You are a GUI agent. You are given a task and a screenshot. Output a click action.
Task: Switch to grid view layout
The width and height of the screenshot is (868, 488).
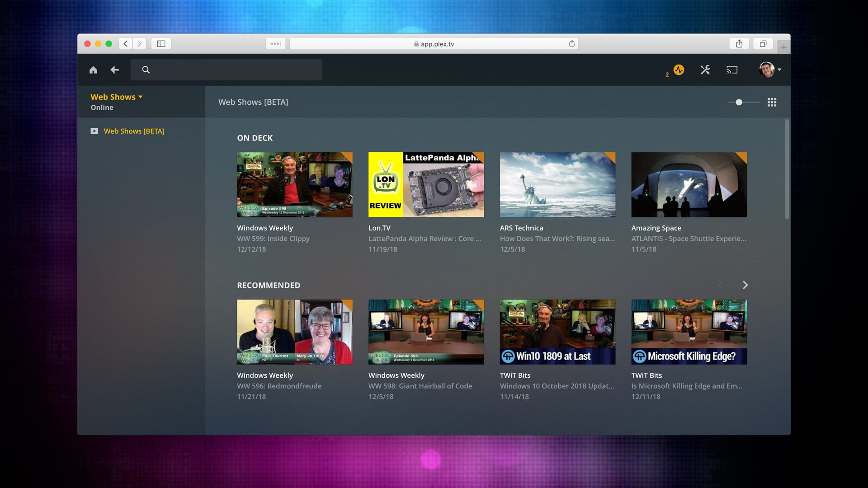(x=772, y=102)
